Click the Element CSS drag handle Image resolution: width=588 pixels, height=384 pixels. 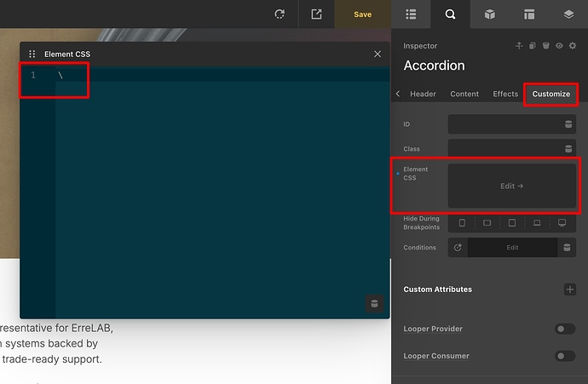click(32, 54)
